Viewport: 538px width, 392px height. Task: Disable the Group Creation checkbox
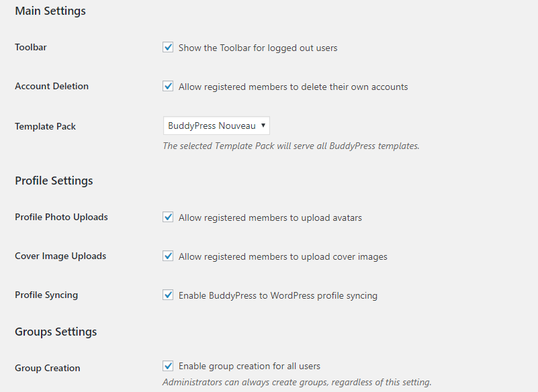[168, 366]
